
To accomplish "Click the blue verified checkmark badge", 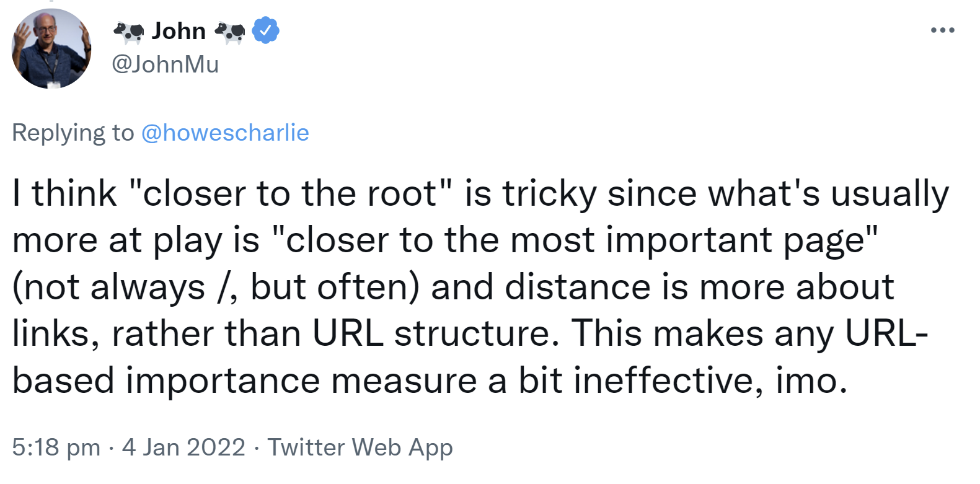I will pos(266,30).
